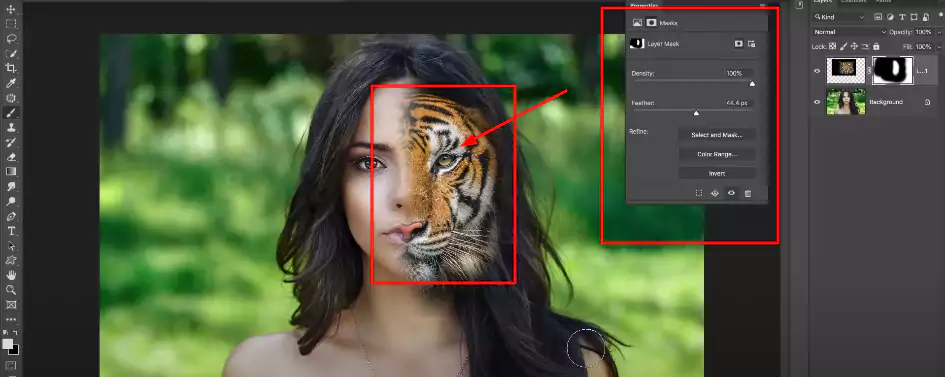Toggle Lock transparent pixels checkerboard icon

(832, 46)
